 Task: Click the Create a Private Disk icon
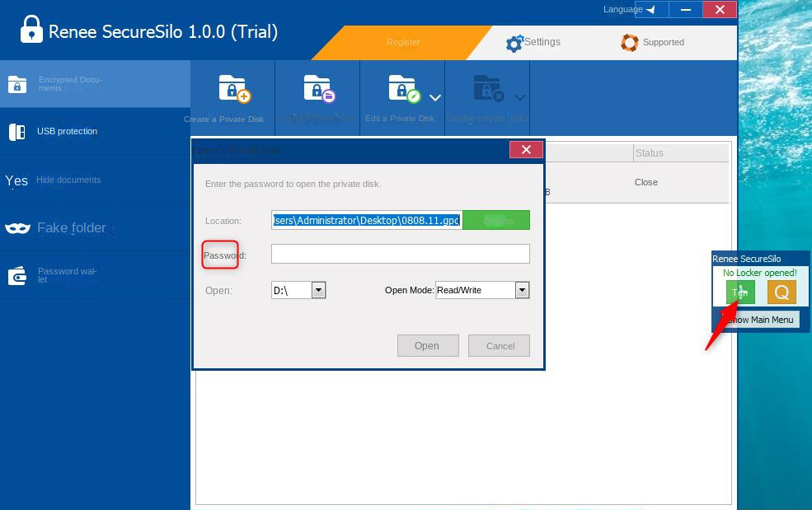coord(233,89)
